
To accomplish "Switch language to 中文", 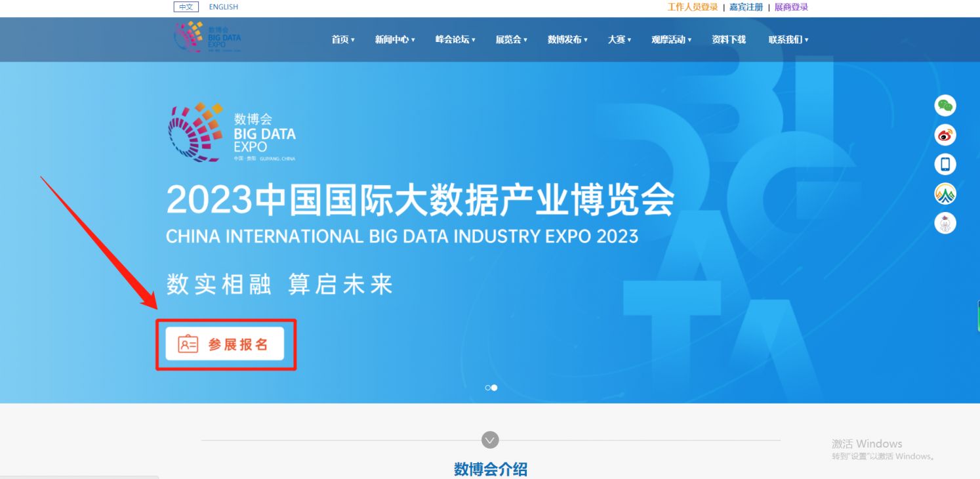I will click(x=186, y=7).
